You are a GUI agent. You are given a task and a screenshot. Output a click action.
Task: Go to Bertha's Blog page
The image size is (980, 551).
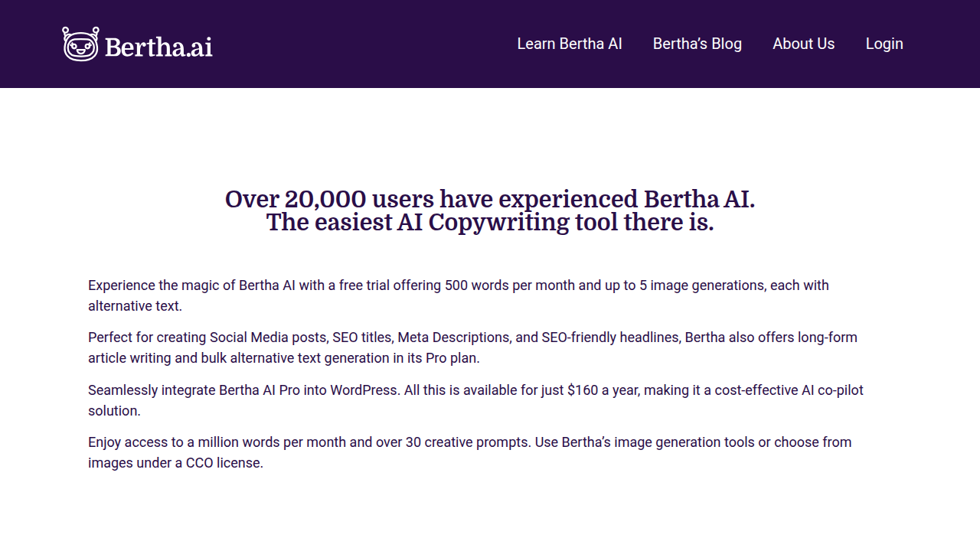697,44
